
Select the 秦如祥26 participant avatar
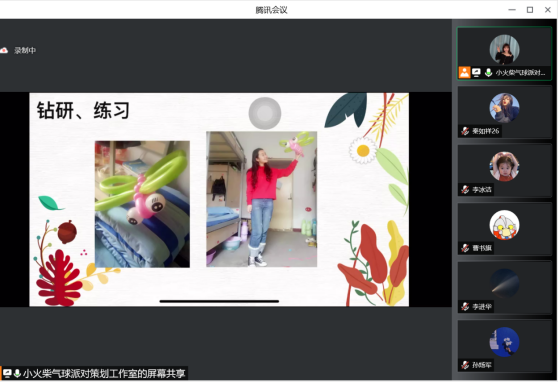click(x=504, y=108)
